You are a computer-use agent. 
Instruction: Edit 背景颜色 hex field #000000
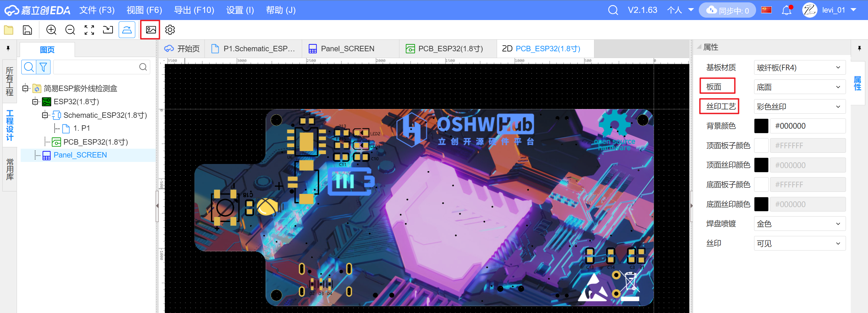point(808,126)
